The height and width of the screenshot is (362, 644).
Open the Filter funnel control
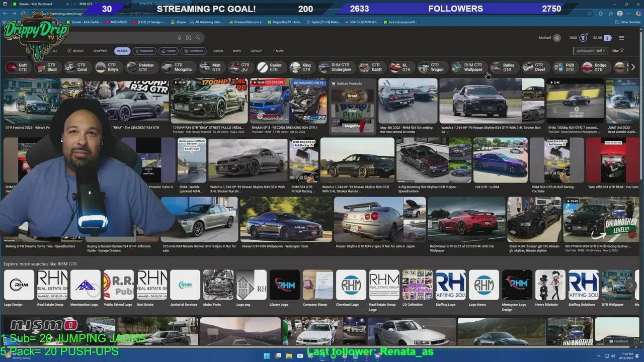point(617,51)
